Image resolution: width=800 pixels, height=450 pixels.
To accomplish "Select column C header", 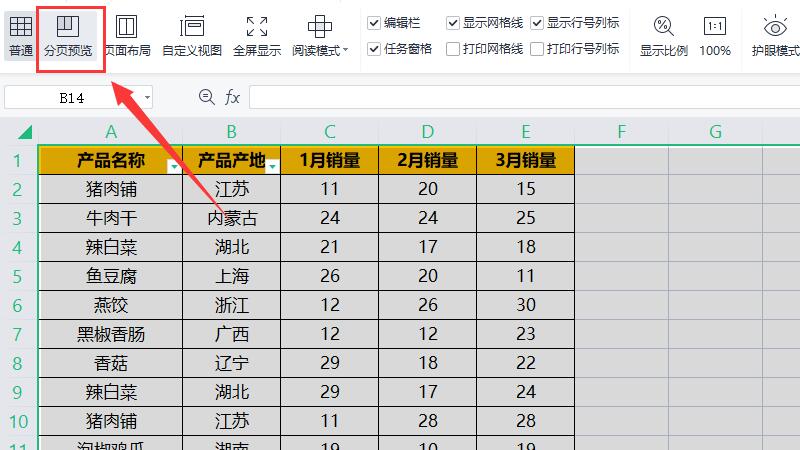I will (330, 131).
